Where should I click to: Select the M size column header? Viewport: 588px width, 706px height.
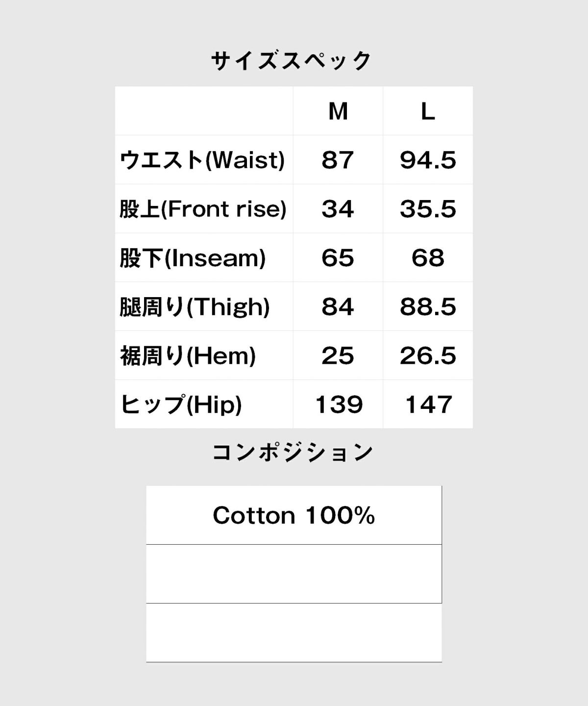click(x=338, y=111)
